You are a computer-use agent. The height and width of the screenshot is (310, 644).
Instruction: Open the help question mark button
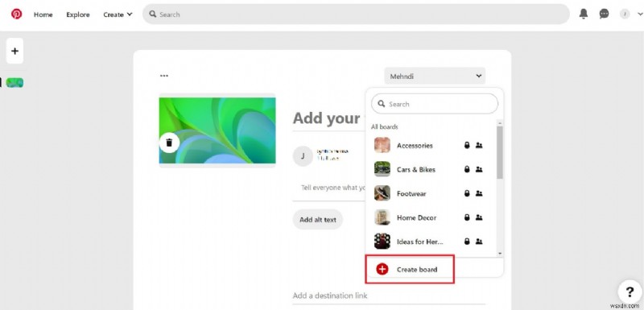[630, 292]
